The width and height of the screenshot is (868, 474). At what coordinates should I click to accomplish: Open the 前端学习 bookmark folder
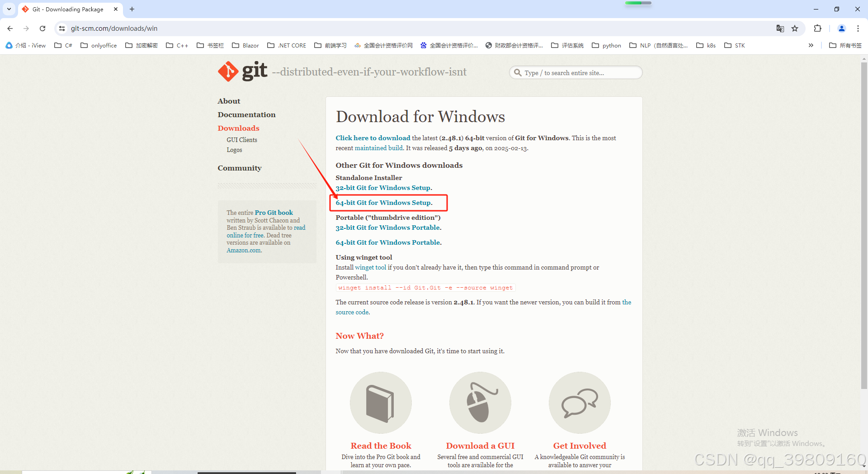(330, 45)
